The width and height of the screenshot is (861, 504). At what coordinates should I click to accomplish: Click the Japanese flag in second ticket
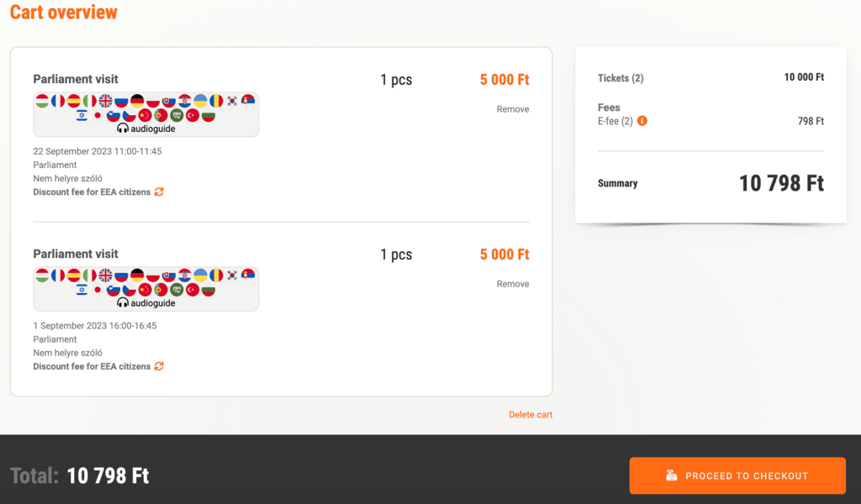click(x=98, y=290)
